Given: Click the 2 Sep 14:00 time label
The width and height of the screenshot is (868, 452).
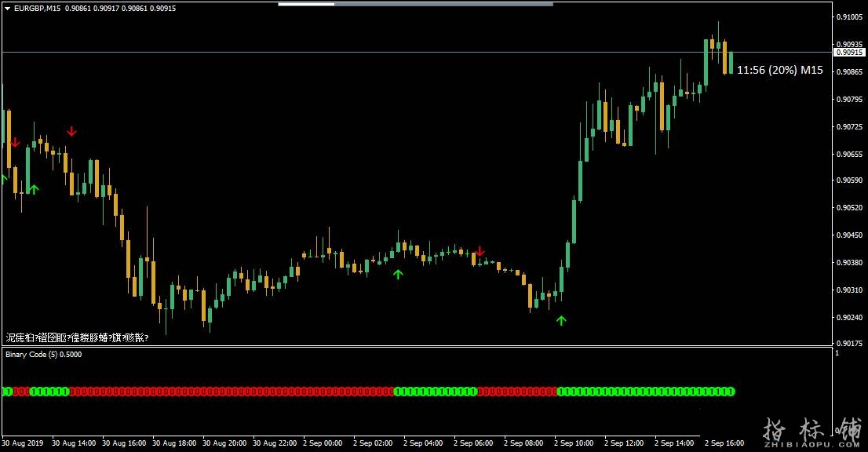Looking at the screenshot, I should (x=674, y=443).
